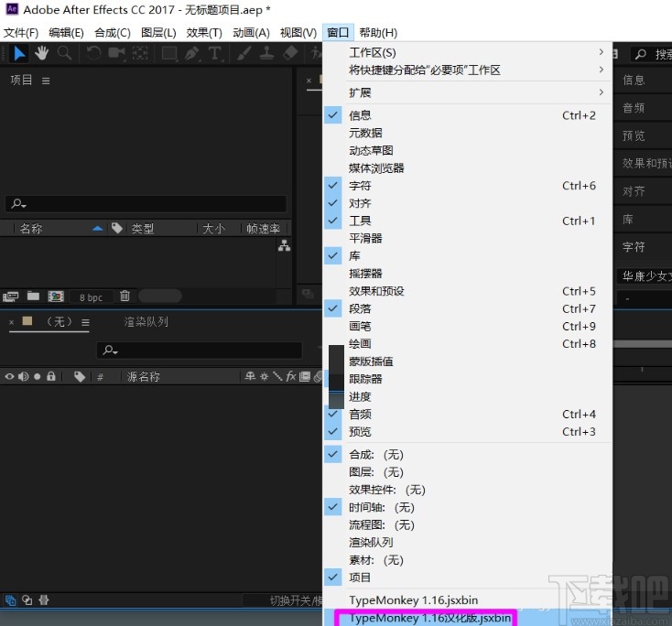Create a new composition icon
Screen dimensions: 672x626
click(56, 297)
